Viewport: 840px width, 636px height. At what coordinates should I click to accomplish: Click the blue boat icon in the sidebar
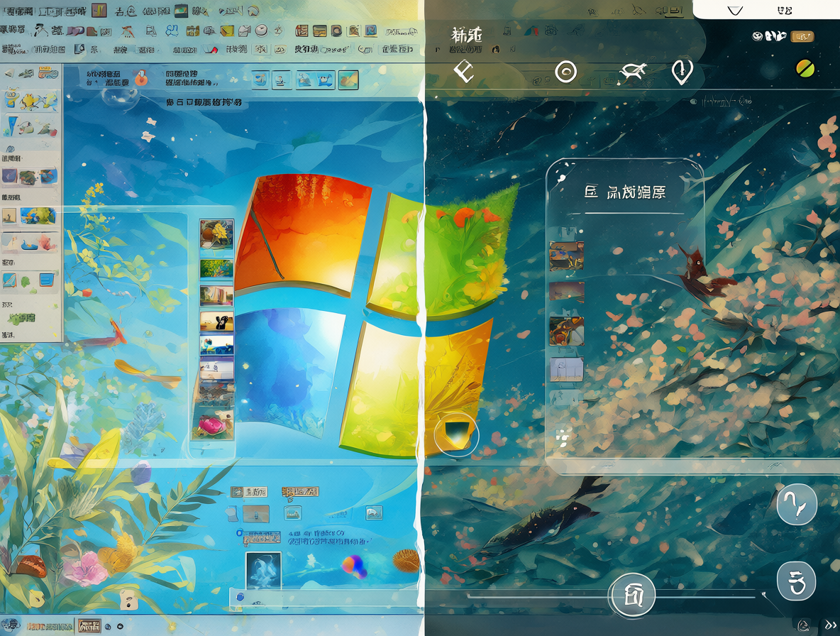tap(28, 245)
